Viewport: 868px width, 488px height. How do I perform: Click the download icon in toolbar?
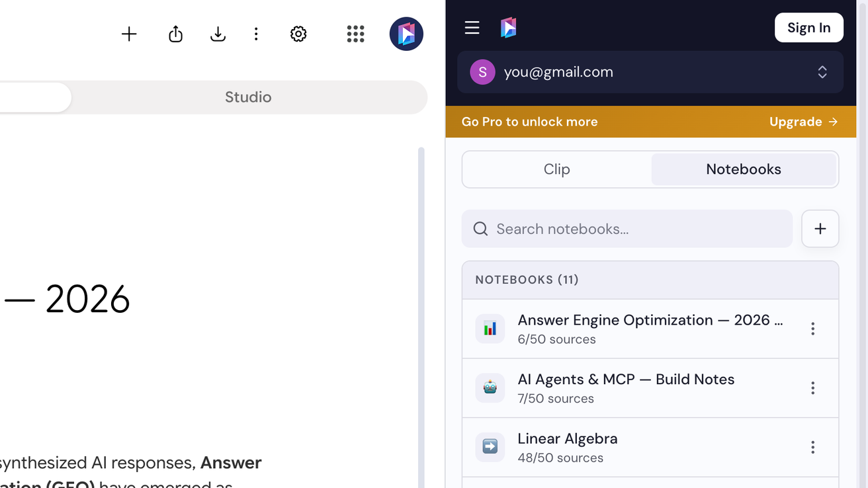tap(218, 34)
